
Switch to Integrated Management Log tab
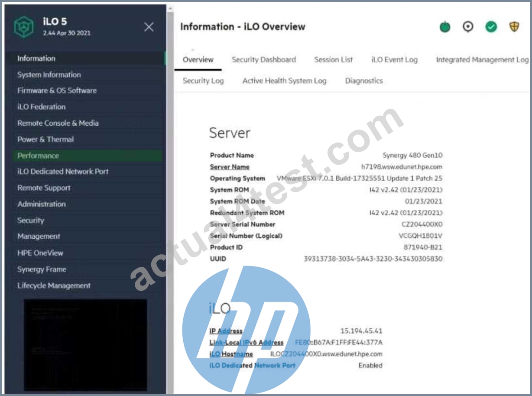pos(482,60)
